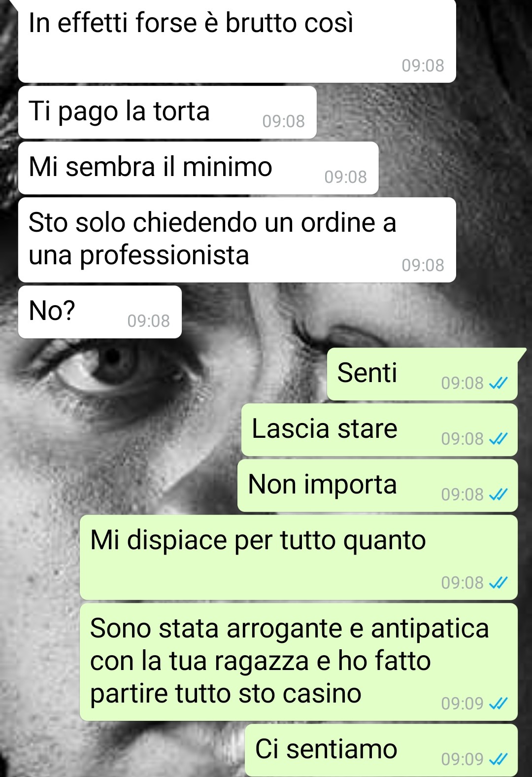Tap the 09:08 timestamp on 'Ti pago la torta'
The width and height of the screenshot is (532, 777).
[x=284, y=121]
